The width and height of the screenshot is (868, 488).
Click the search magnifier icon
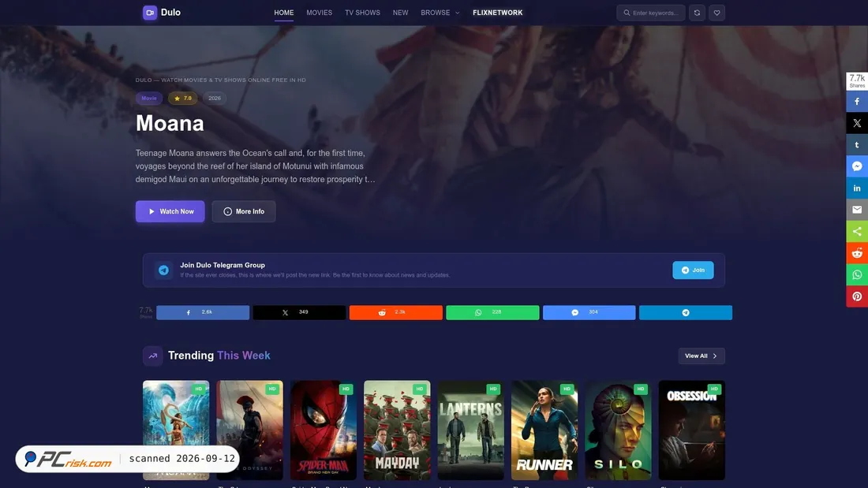(627, 13)
